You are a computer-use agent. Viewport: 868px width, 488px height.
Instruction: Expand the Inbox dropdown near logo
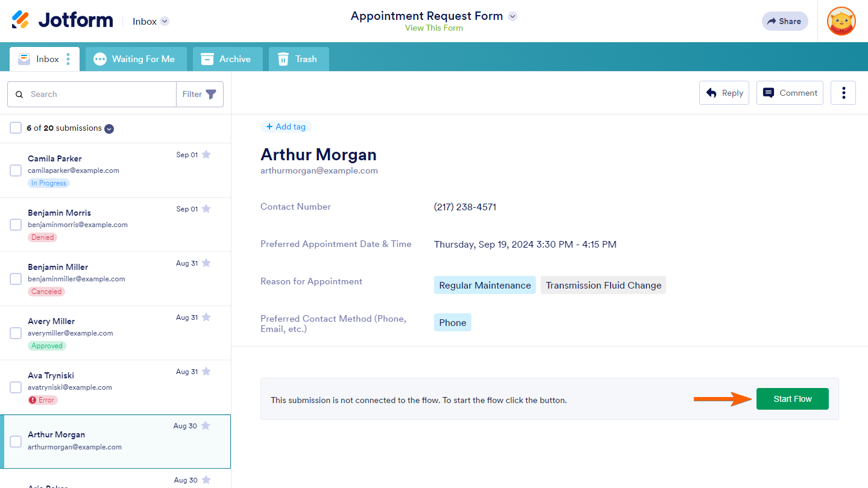(165, 21)
